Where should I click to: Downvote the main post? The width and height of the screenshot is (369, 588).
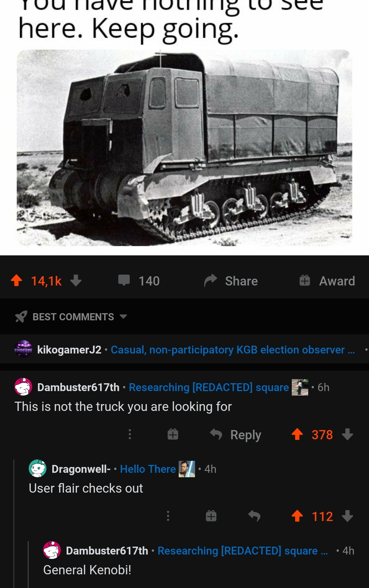tap(76, 281)
